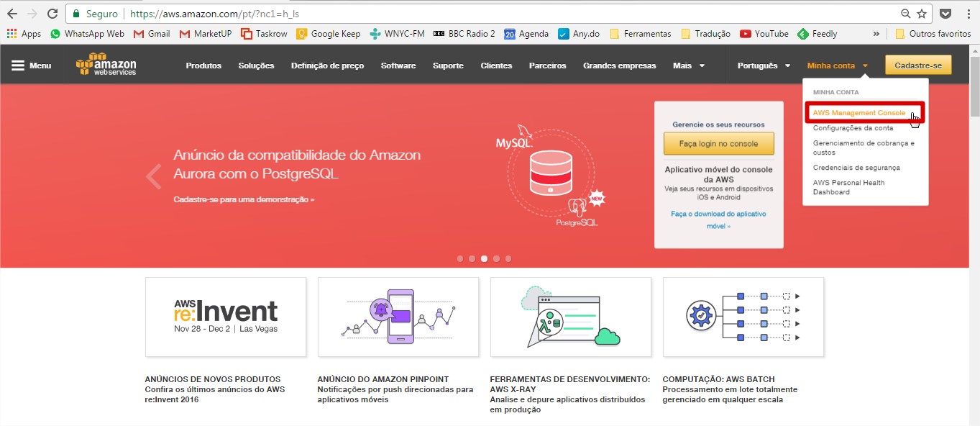
Task: Open the Amazon Pinpoint illustration card
Action: [398, 317]
